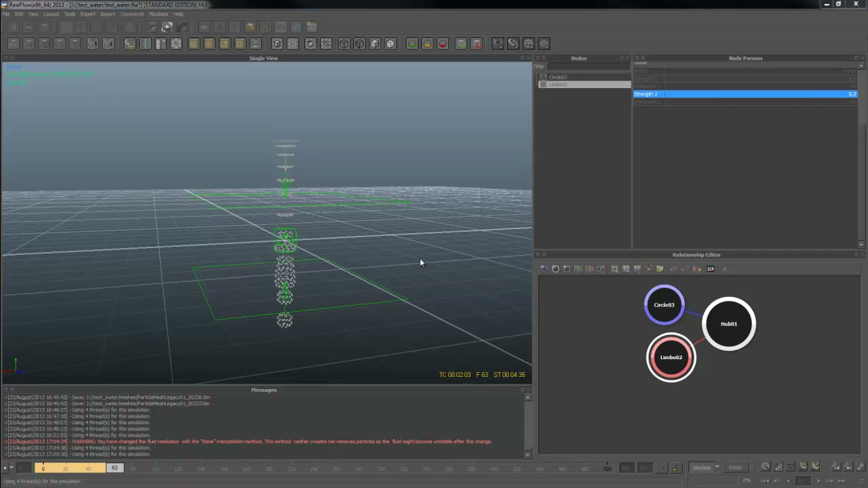Click the eye icon beside the Reset button
This screenshot has height=488, width=868.
[790, 467]
